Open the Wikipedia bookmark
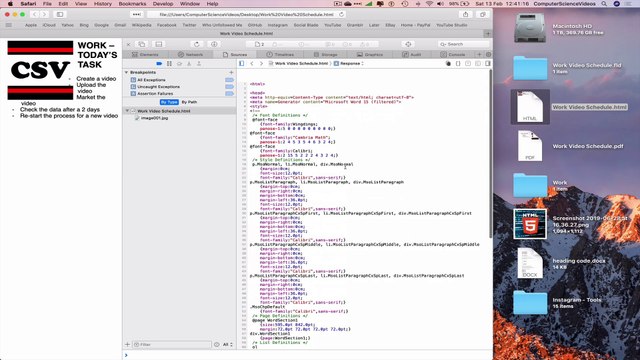This screenshot has width=640, height=360. (142, 25)
